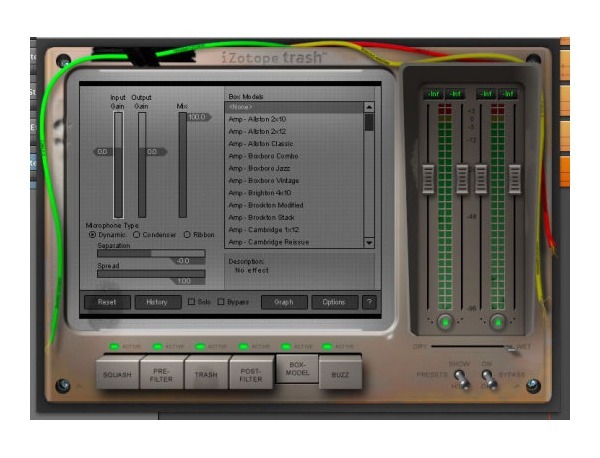Toggle the Active LED above Post-Filter

pyautogui.click(x=243, y=347)
